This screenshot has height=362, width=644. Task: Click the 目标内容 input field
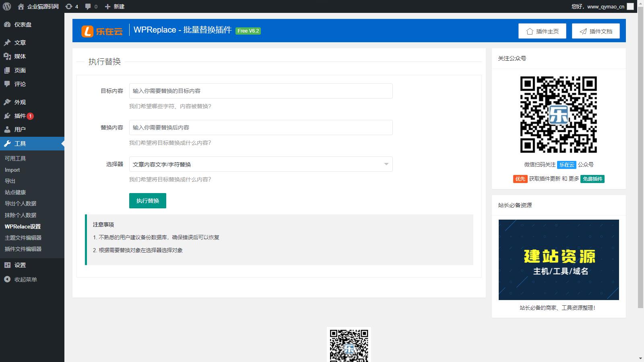[x=260, y=91]
